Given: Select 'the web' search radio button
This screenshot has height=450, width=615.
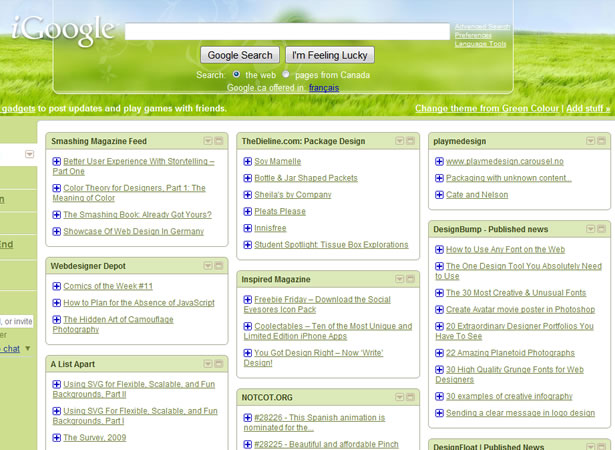Looking at the screenshot, I should click(x=236, y=74).
